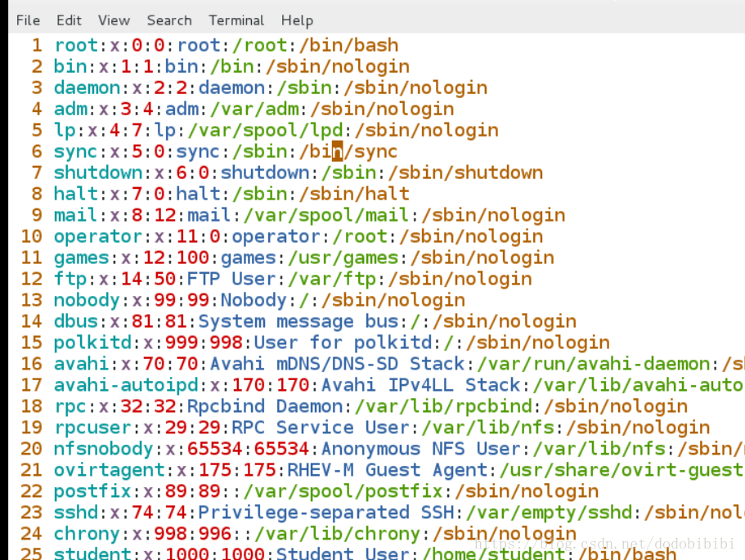Click the 'nfsnobody' username on line 20
745x560 pixels.
click(x=104, y=449)
